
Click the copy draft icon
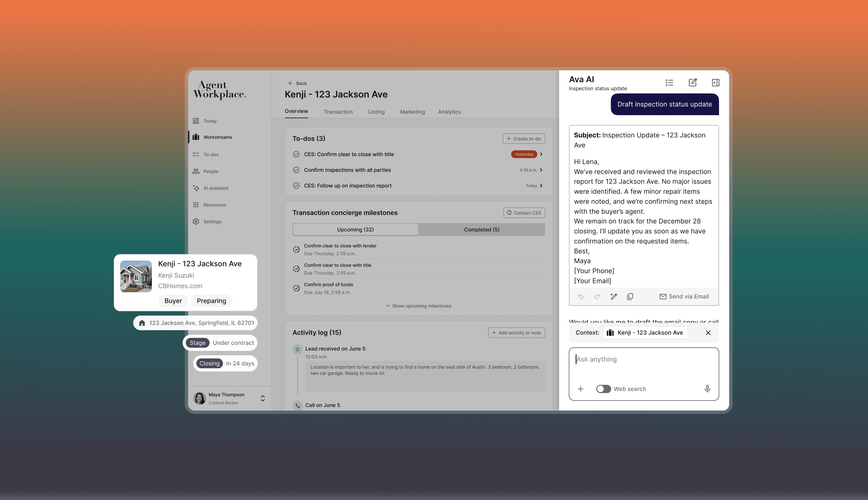[x=630, y=296]
